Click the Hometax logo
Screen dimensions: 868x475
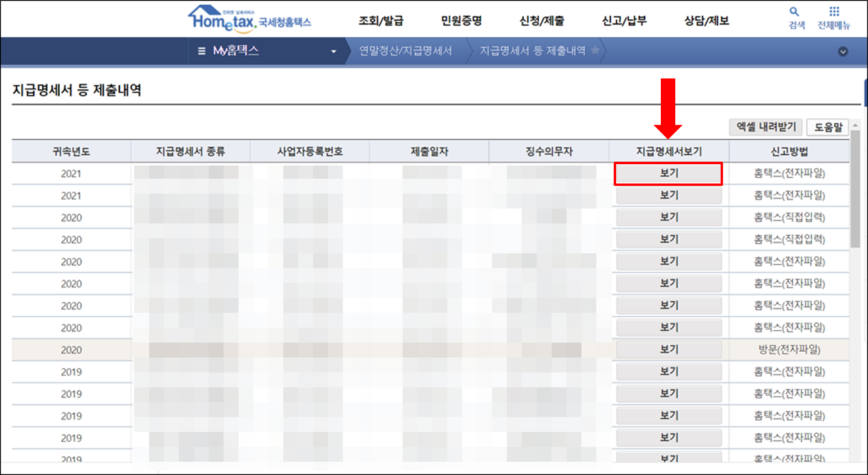point(249,18)
